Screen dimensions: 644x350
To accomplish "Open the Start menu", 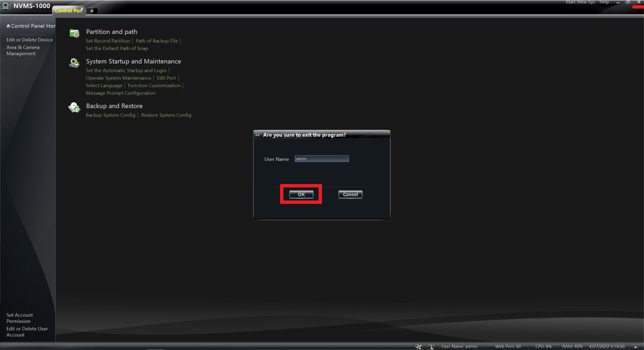I will (570, 2).
